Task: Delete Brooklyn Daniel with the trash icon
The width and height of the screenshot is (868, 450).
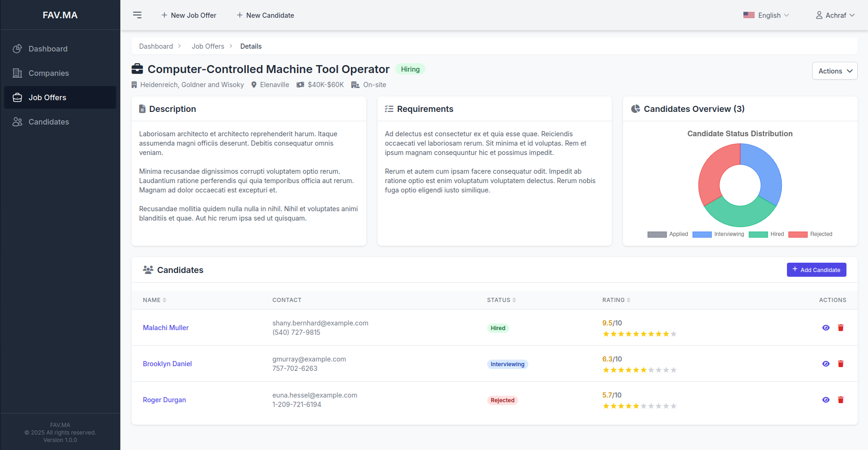Action: click(x=840, y=364)
